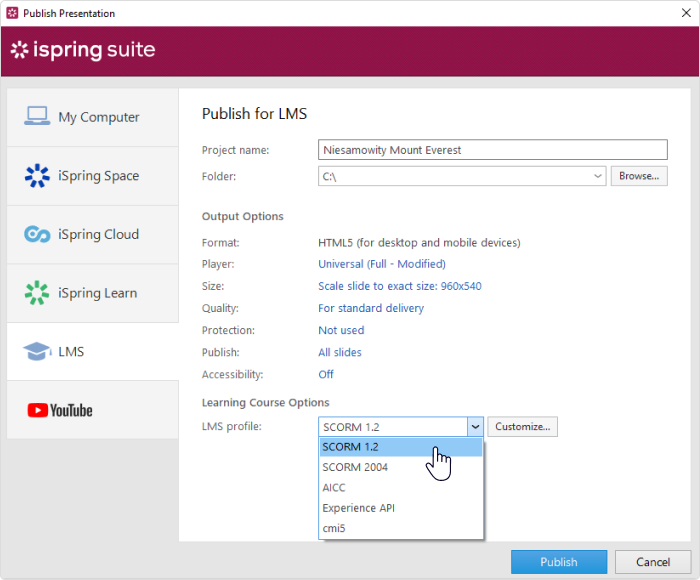Close the Publish Presentation dialog
Screen dimensions: 700x580
click(x=686, y=13)
